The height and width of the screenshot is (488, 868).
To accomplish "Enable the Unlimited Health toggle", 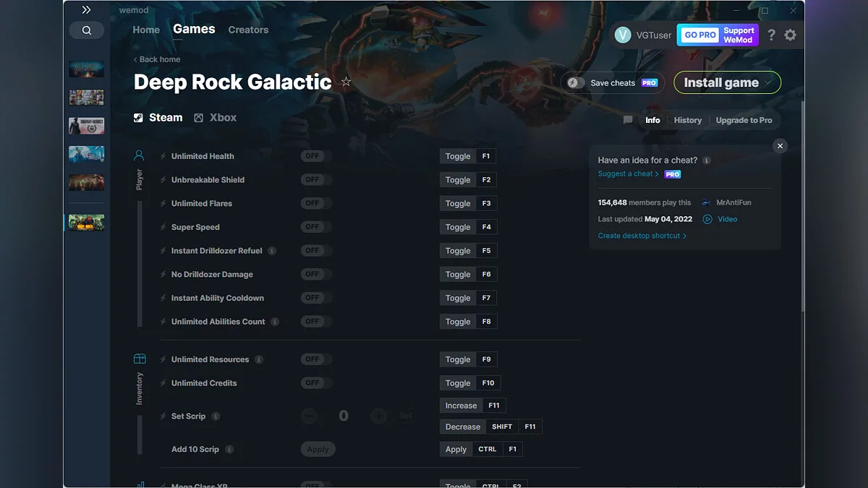I will click(x=315, y=155).
